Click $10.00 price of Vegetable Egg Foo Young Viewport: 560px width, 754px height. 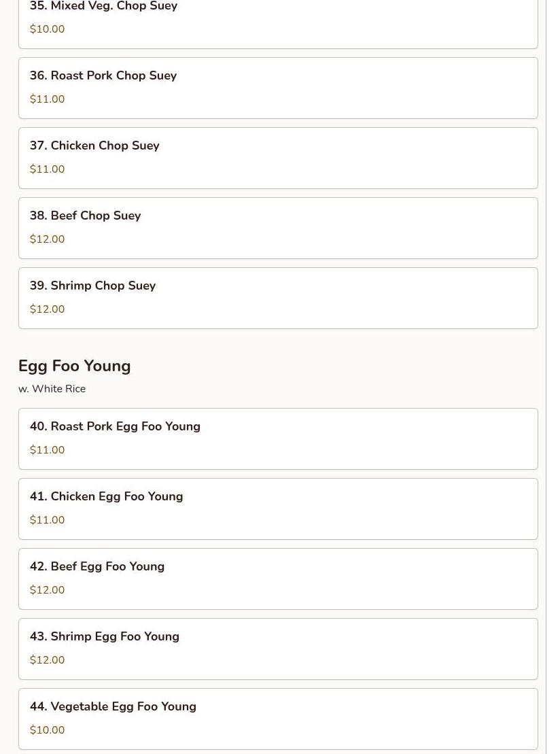(x=48, y=730)
